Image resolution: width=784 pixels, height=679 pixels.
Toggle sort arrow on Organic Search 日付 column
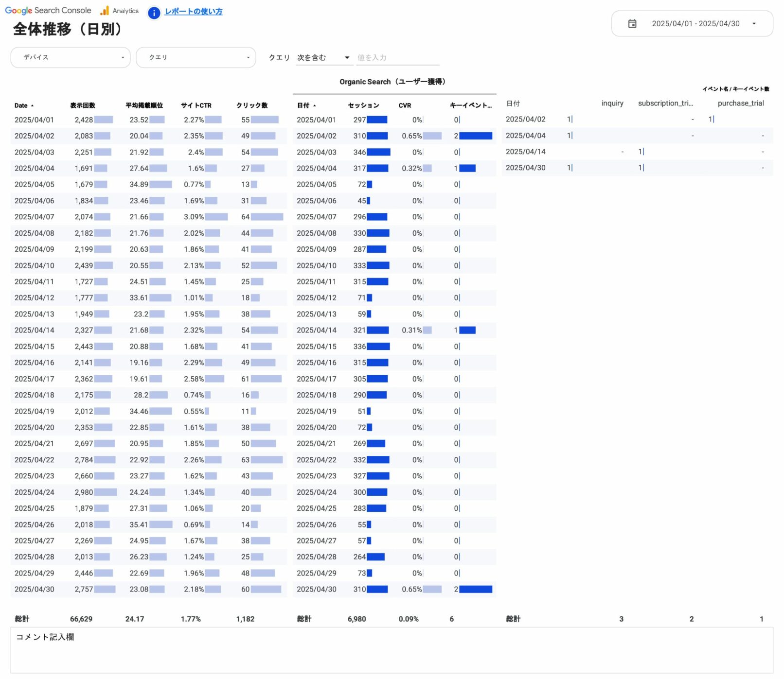[x=315, y=105]
